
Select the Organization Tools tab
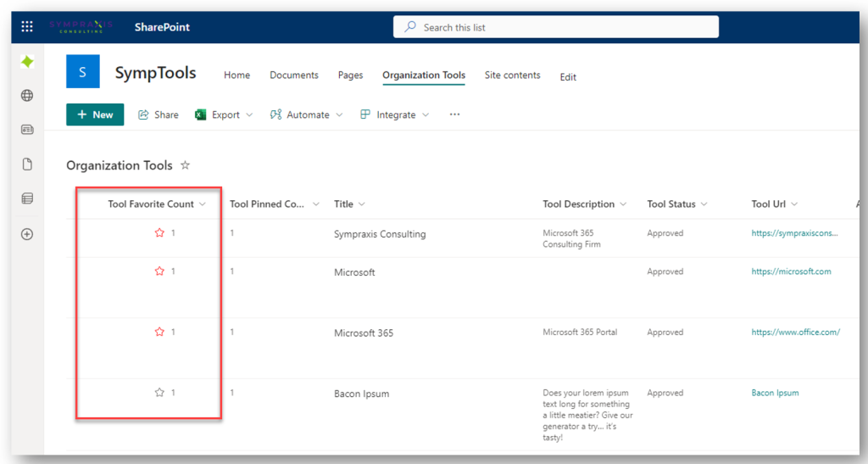point(424,75)
